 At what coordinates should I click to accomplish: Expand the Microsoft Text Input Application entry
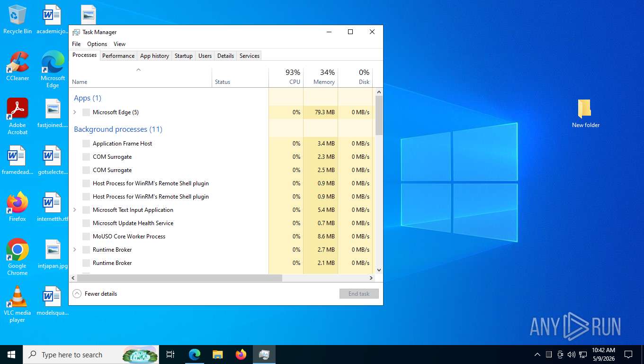(x=75, y=210)
